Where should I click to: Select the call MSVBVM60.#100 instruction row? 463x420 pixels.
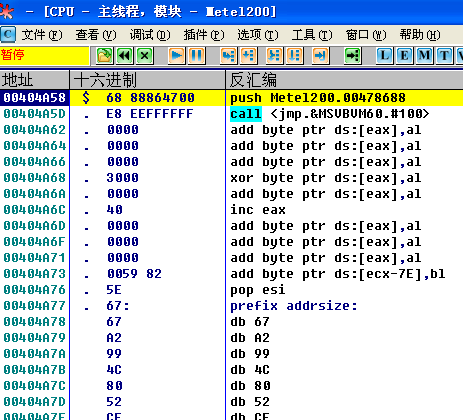[x=231, y=114]
